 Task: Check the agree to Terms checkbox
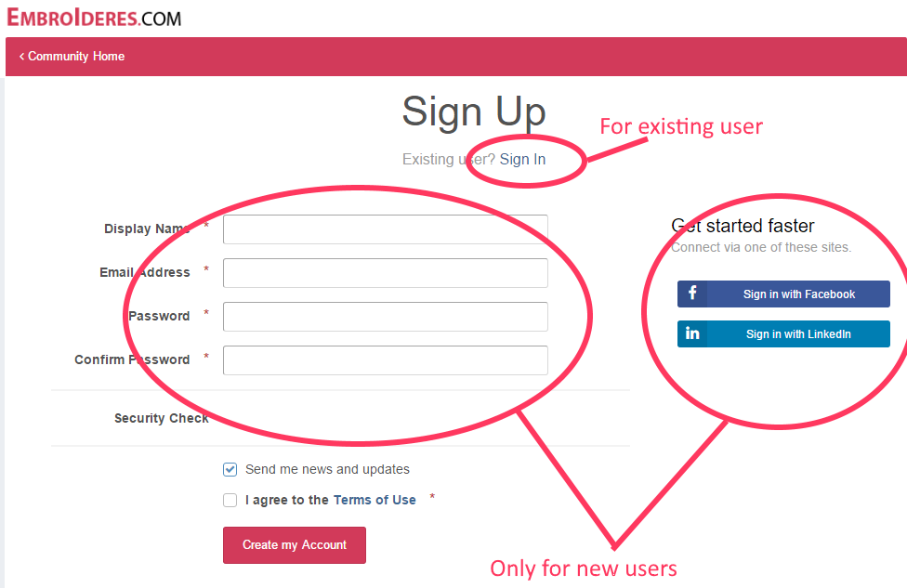(x=230, y=500)
